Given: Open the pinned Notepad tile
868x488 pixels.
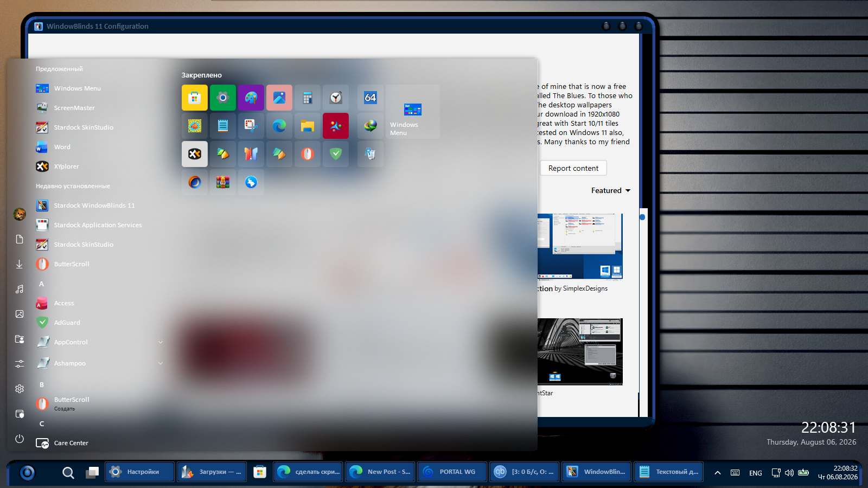Looking at the screenshot, I should (223, 126).
